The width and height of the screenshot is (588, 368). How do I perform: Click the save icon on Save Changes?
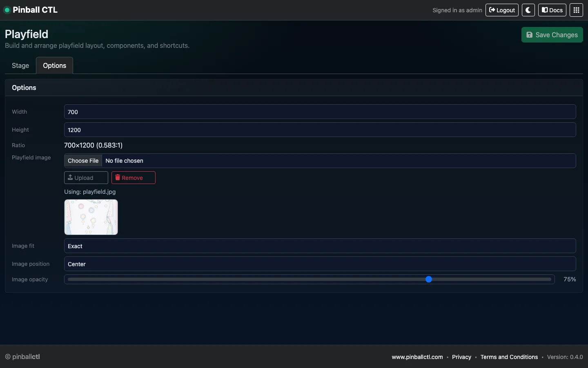(x=530, y=35)
